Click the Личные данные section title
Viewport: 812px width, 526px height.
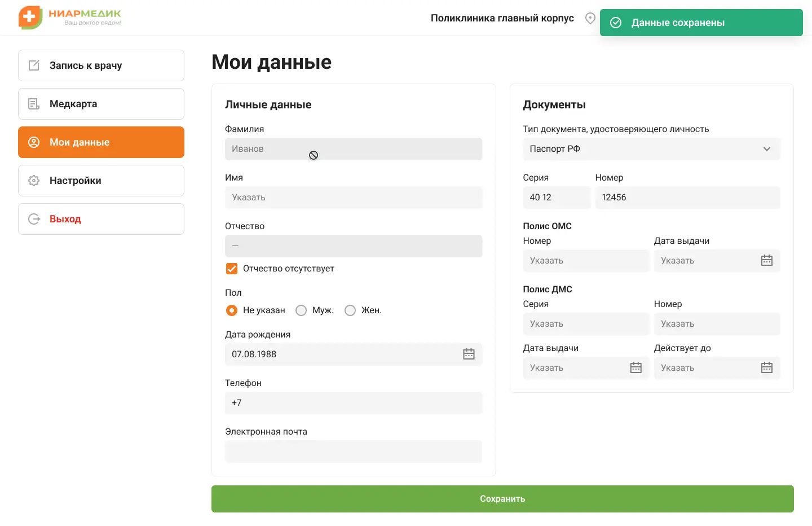[268, 104]
